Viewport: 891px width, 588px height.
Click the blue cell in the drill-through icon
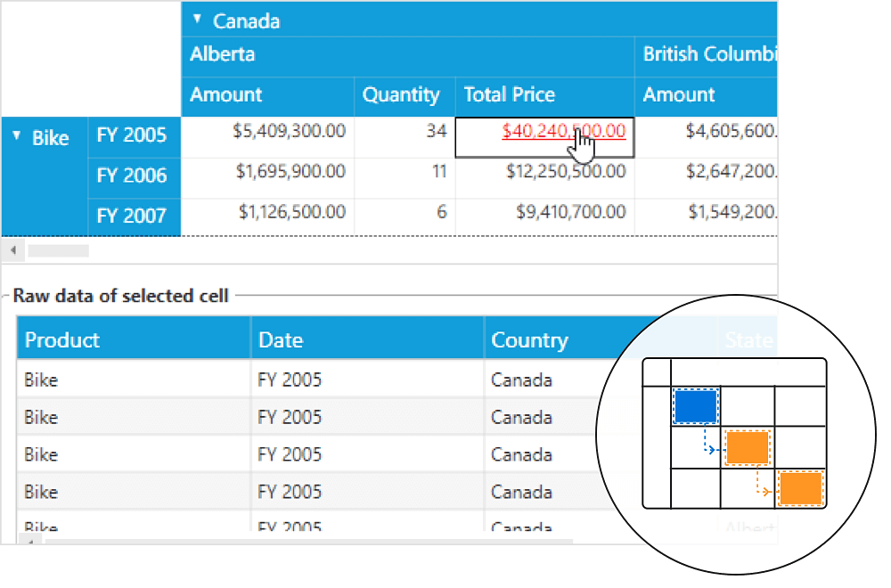point(695,406)
